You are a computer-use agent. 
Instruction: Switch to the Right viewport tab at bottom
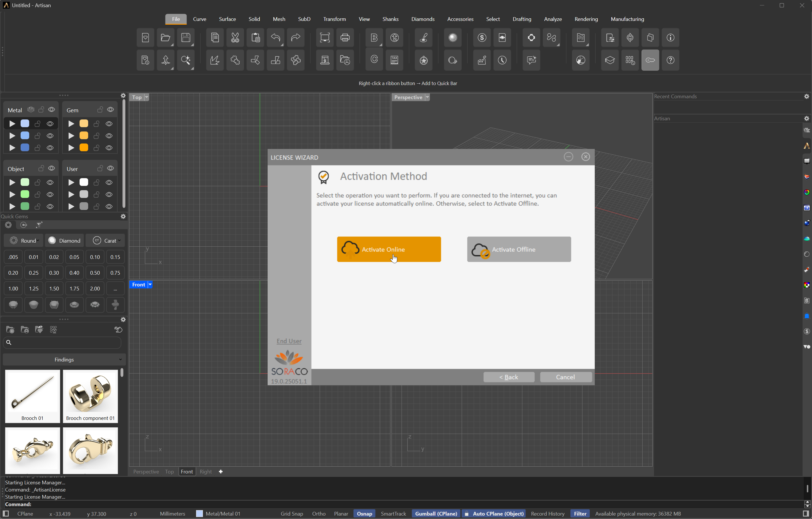tap(206, 472)
